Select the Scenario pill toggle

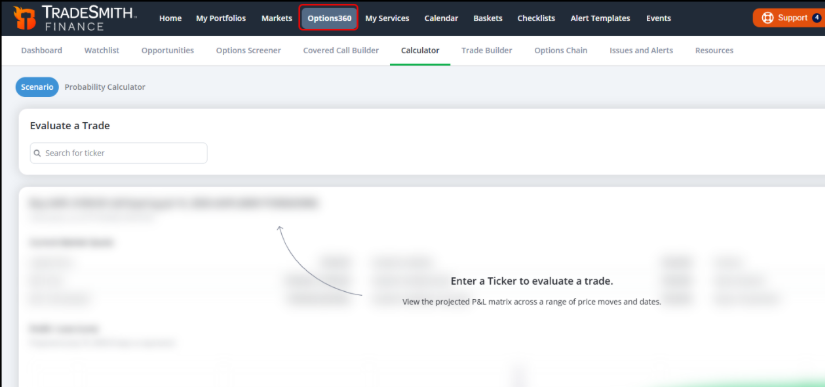pyautogui.click(x=37, y=87)
